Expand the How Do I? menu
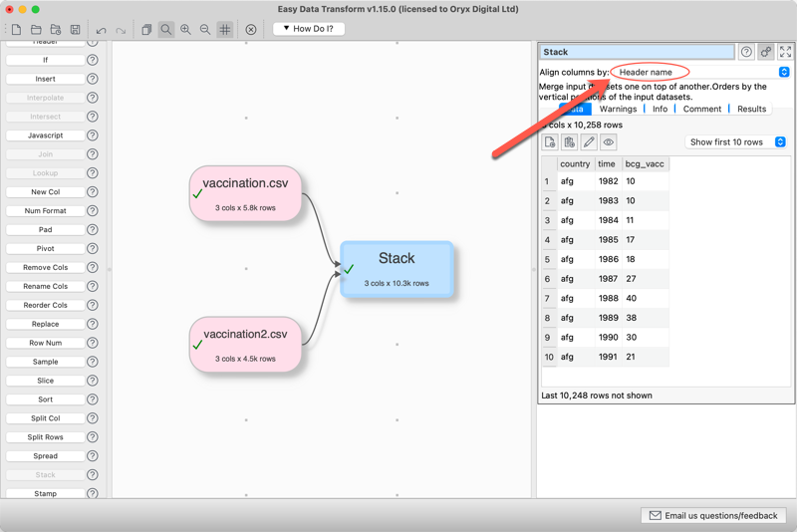Viewport: 797px width, 532px height. pos(309,29)
